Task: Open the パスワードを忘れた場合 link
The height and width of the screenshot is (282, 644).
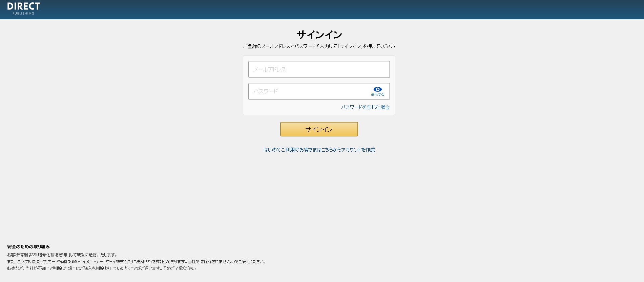Action: [365, 107]
